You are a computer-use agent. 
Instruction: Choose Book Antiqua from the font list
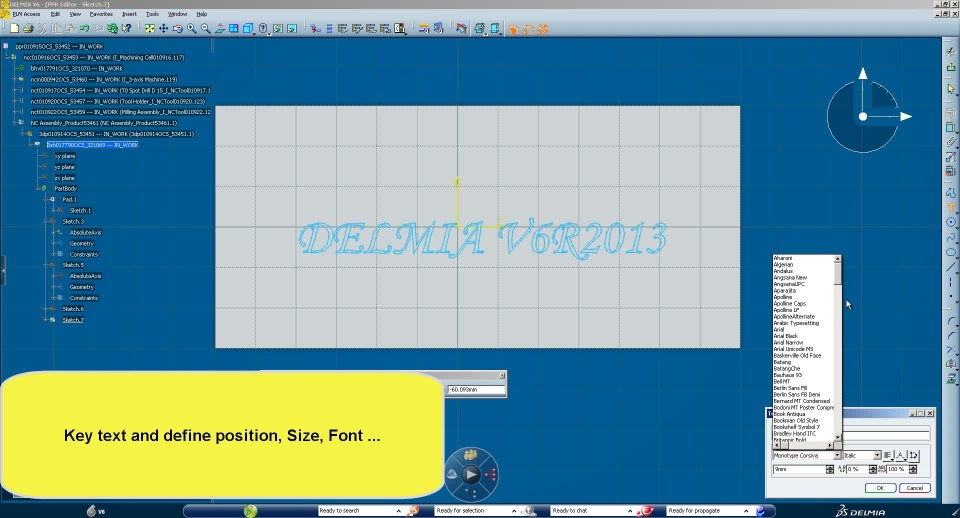[x=789, y=414]
